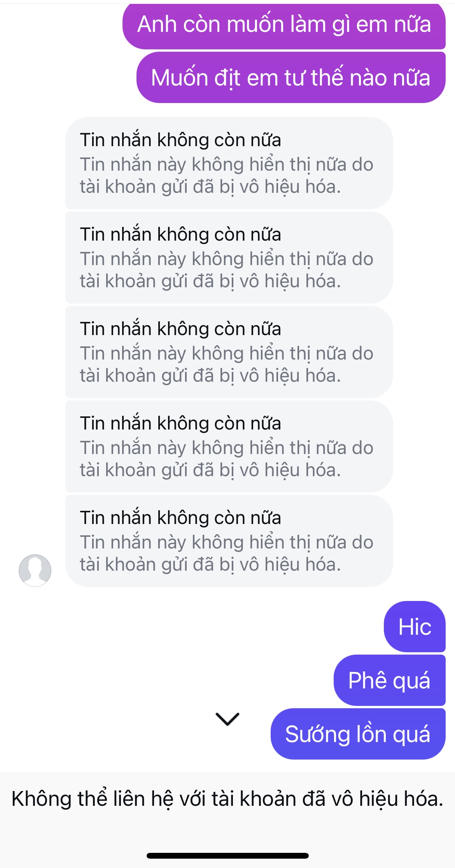Tap the blue bubble starting with "Sướng"
Screen dimensions: 455x868
358,734
